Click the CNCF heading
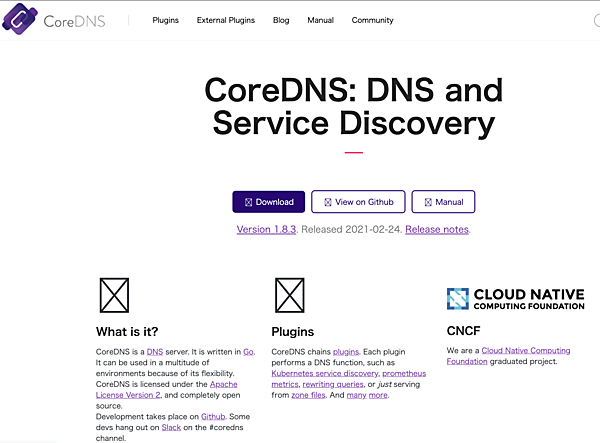The width and height of the screenshot is (600, 443). [x=463, y=331]
